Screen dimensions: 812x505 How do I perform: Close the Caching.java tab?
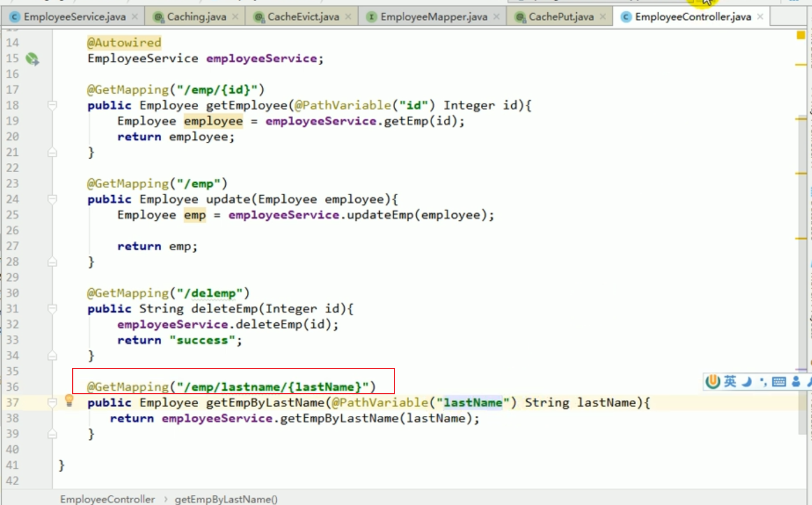pos(235,17)
